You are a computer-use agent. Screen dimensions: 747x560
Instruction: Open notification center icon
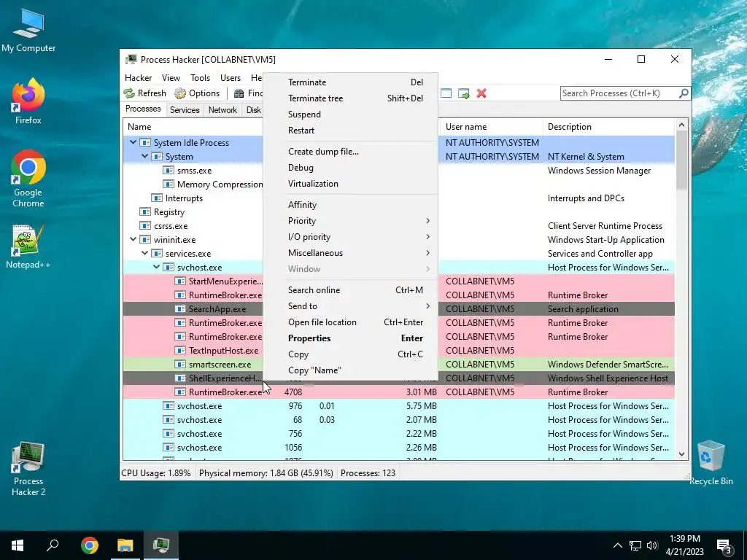click(724, 545)
